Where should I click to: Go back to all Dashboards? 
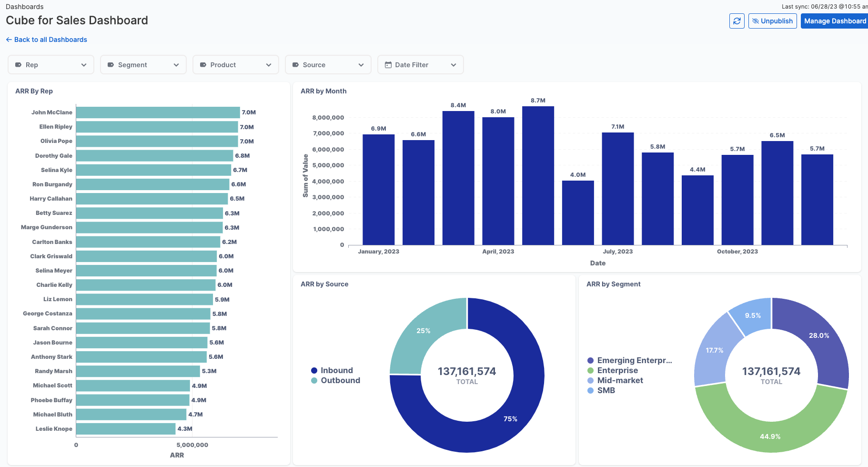tap(46, 40)
